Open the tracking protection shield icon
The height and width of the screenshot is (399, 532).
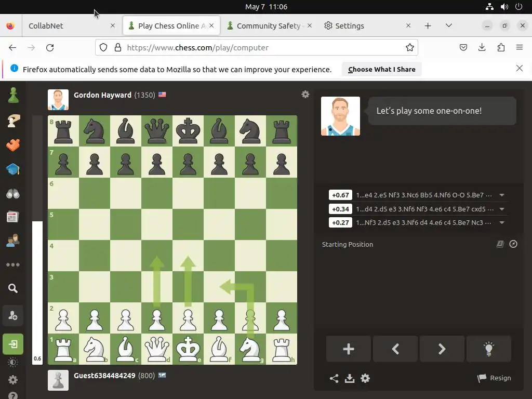[x=103, y=47]
